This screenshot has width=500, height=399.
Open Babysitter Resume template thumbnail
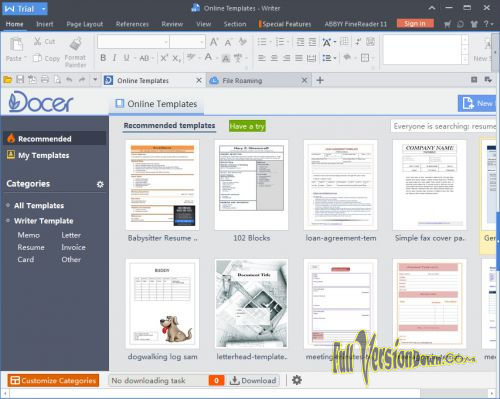point(162,185)
